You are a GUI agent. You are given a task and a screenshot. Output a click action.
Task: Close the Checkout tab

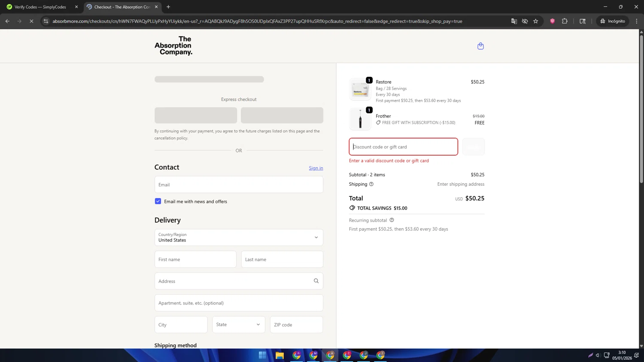point(156,7)
